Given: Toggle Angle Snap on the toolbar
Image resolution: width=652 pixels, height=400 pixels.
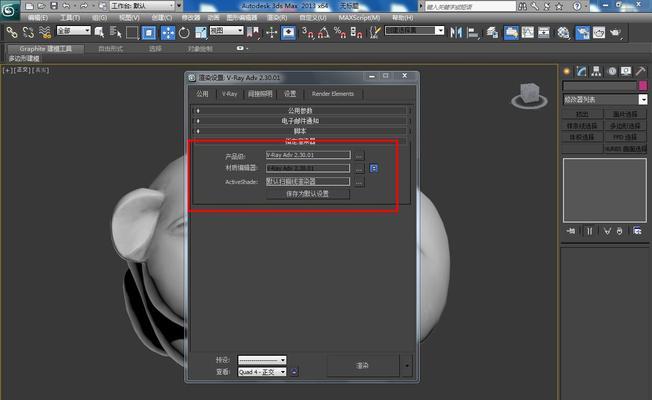Looking at the screenshot, I should click(324, 32).
